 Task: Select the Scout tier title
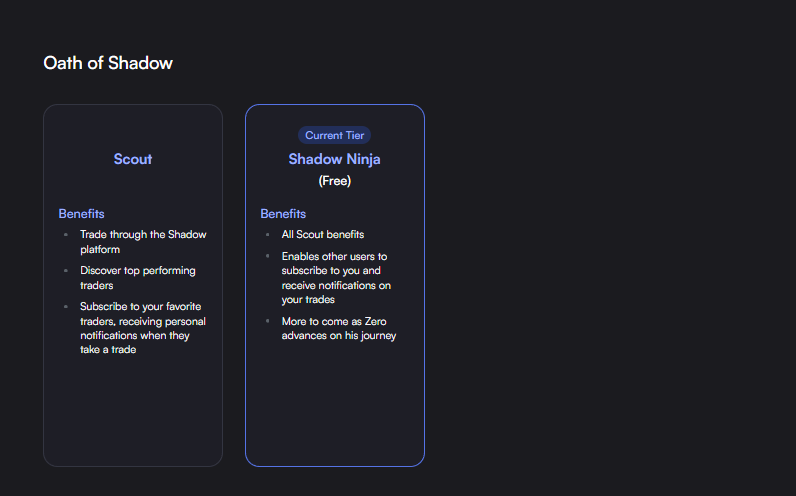point(133,159)
